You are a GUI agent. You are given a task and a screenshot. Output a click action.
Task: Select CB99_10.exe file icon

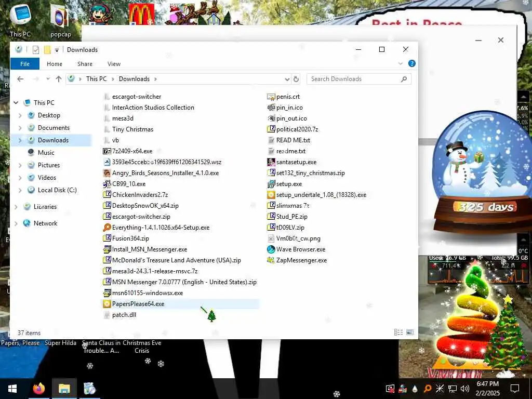click(107, 184)
